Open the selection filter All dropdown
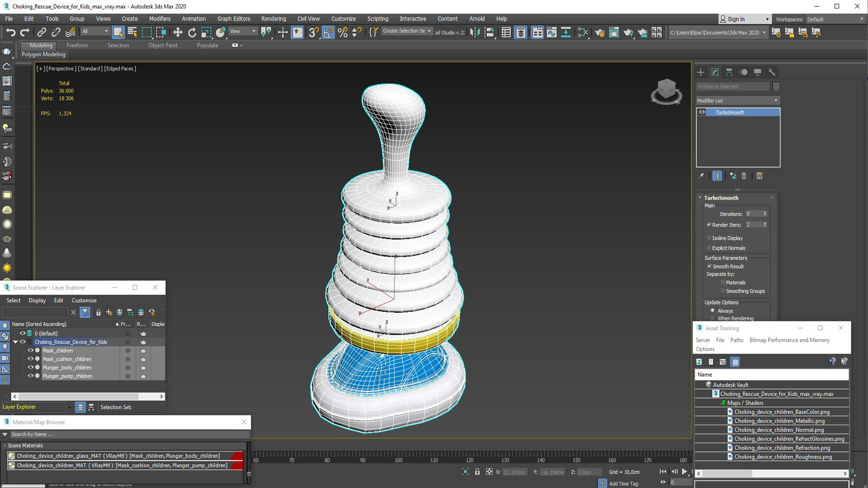 [95, 31]
